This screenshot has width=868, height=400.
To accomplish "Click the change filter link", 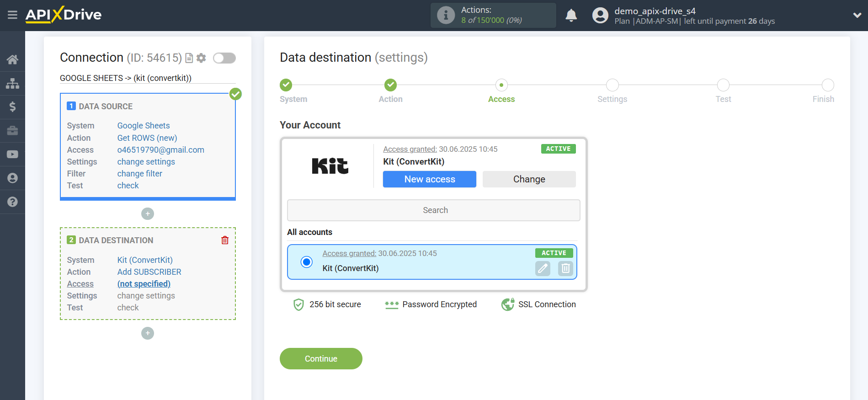I will [x=140, y=174].
